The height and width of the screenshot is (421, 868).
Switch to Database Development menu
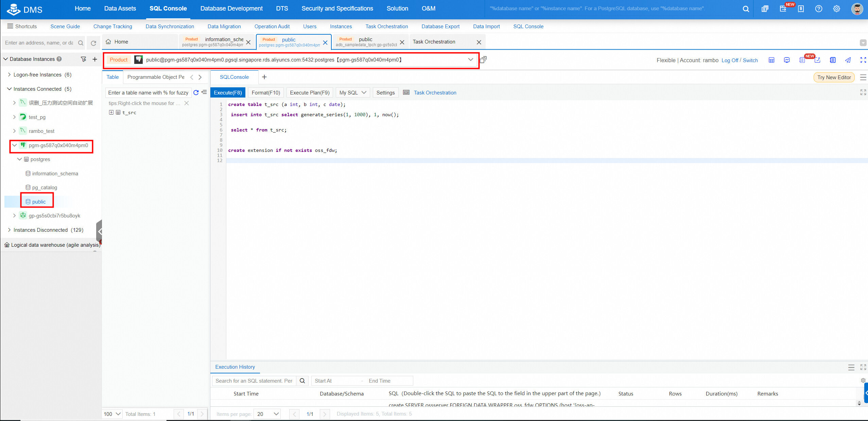pyautogui.click(x=231, y=8)
